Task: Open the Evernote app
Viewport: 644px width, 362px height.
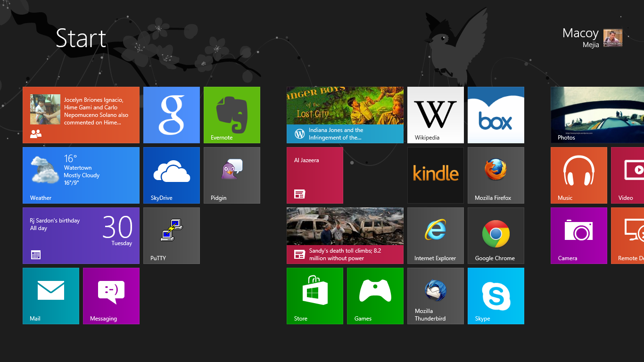Action: click(x=231, y=115)
